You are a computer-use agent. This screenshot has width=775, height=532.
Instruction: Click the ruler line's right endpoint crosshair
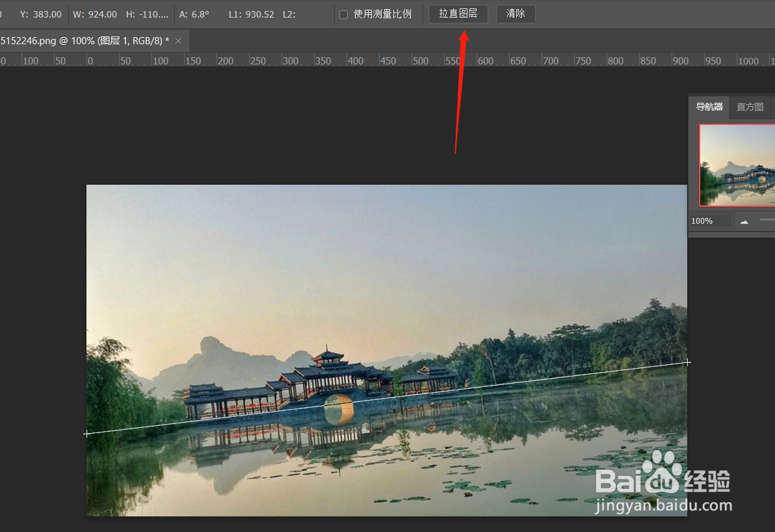tap(687, 362)
